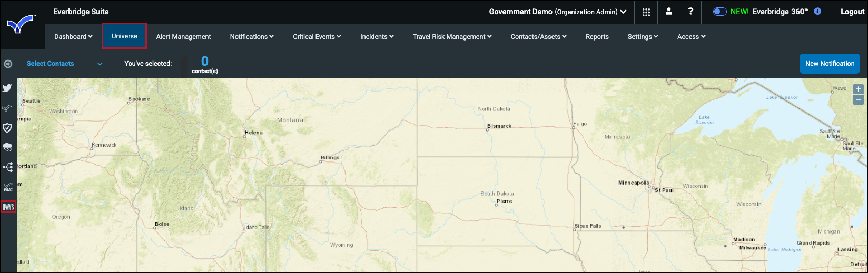Open the share nodes sidebar icon
The width and height of the screenshot is (868, 273).
[x=7, y=167]
